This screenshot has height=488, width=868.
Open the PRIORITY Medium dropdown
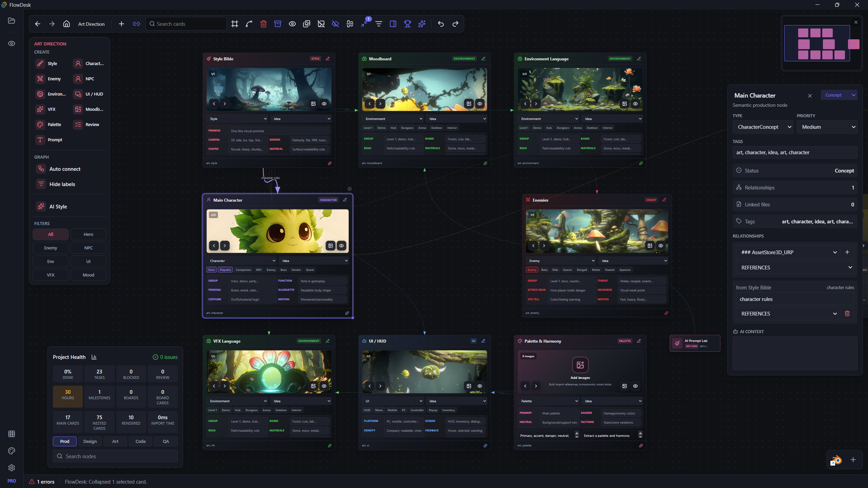827,127
